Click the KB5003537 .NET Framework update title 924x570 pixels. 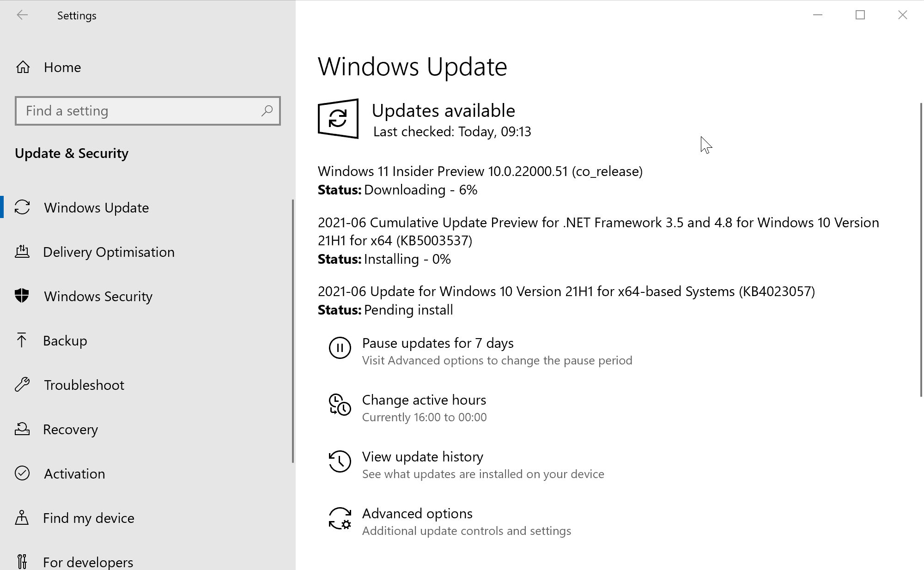[598, 231]
